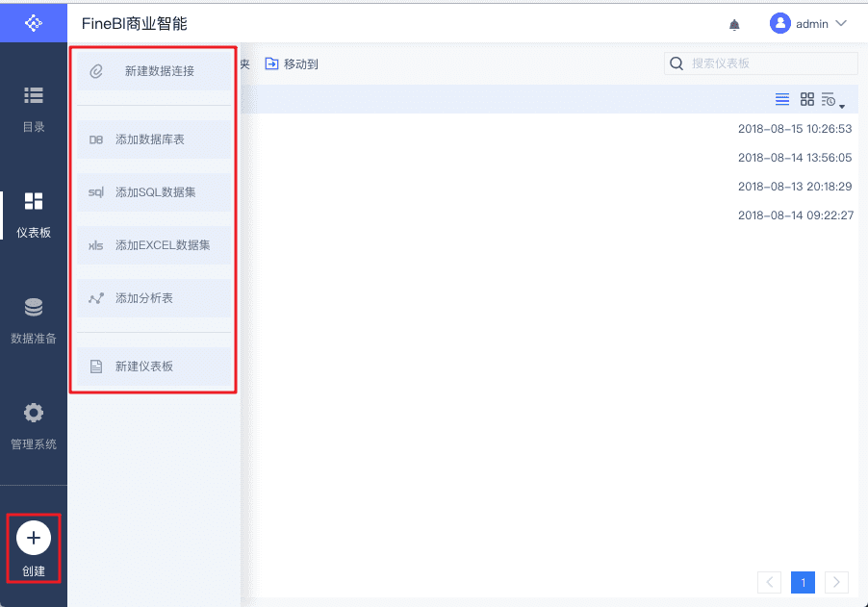Click the FineBI商业智能 title text
Screen dimensions: 868x607
point(134,23)
